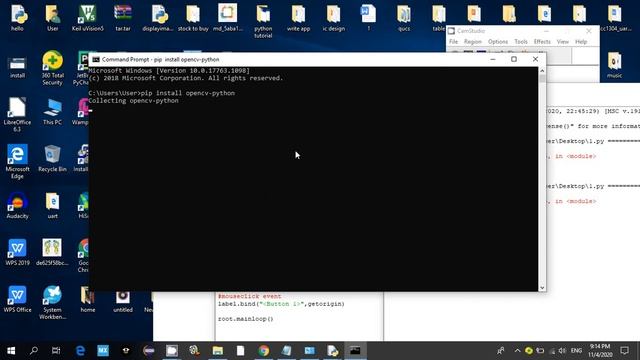Open the Recycle Bin
The width and height of the screenshot is (640, 360).
(52, 158)
